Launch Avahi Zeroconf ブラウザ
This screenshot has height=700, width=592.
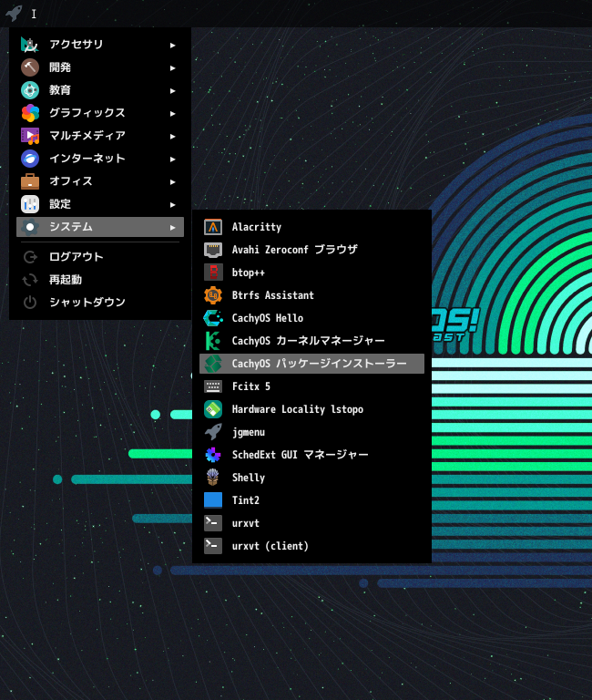[311, 250]
